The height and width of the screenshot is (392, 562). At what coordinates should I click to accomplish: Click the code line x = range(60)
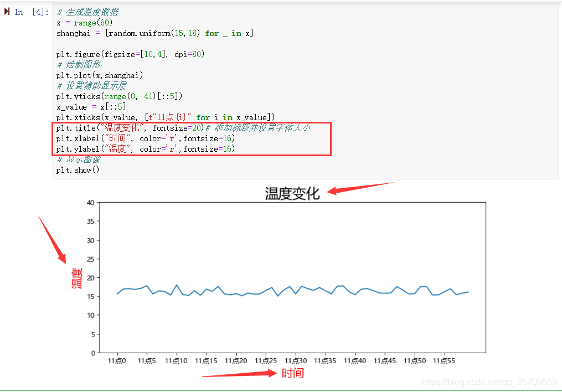85,23
